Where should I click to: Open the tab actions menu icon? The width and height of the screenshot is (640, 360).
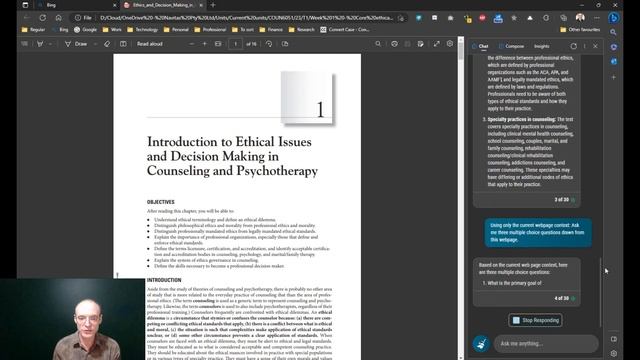click(25, 5)
